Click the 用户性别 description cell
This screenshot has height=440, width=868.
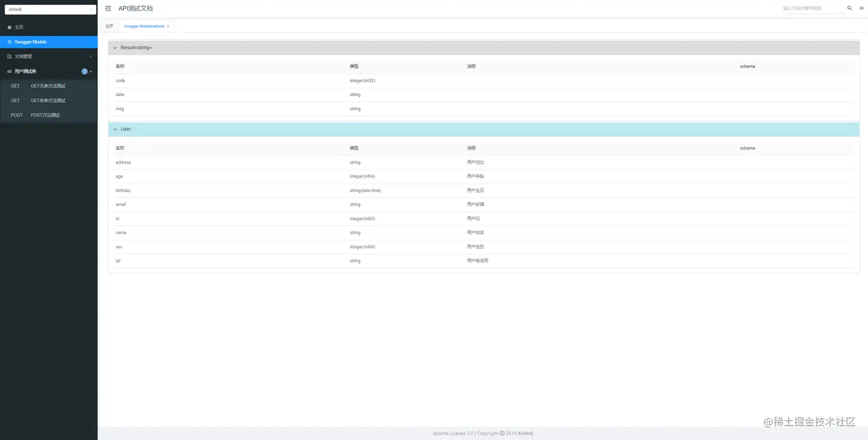[x=476, y=246]
